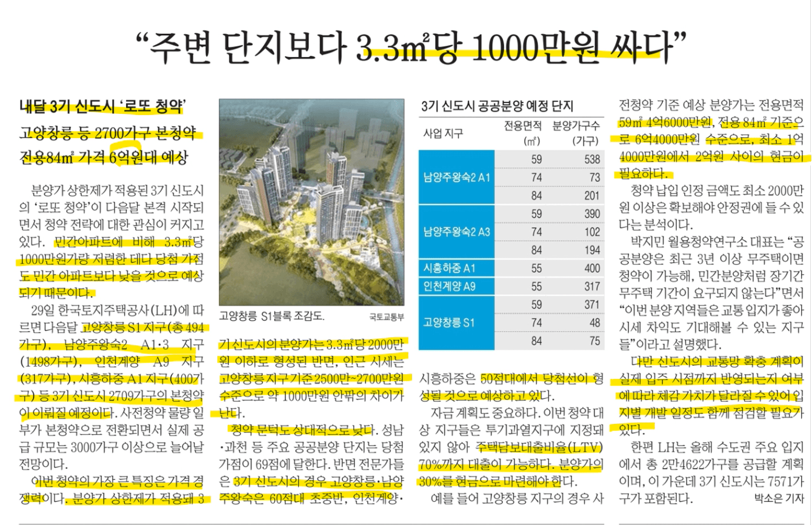The width and height of the screenshot is (812, 525).
Task: Click the caption "고양창릉 S1블록 조감도"
Action: coord(272,316)
